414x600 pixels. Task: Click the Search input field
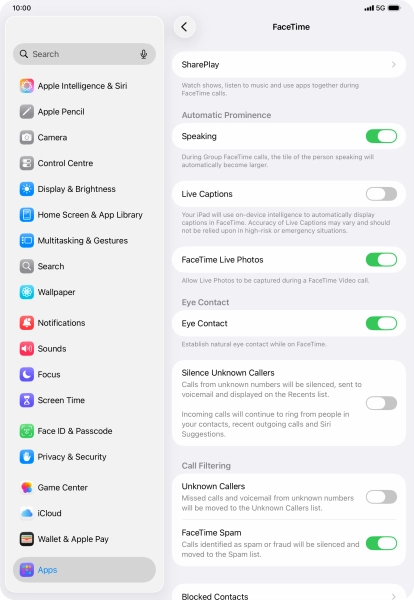pyautogui.click(x=84, y=54)
